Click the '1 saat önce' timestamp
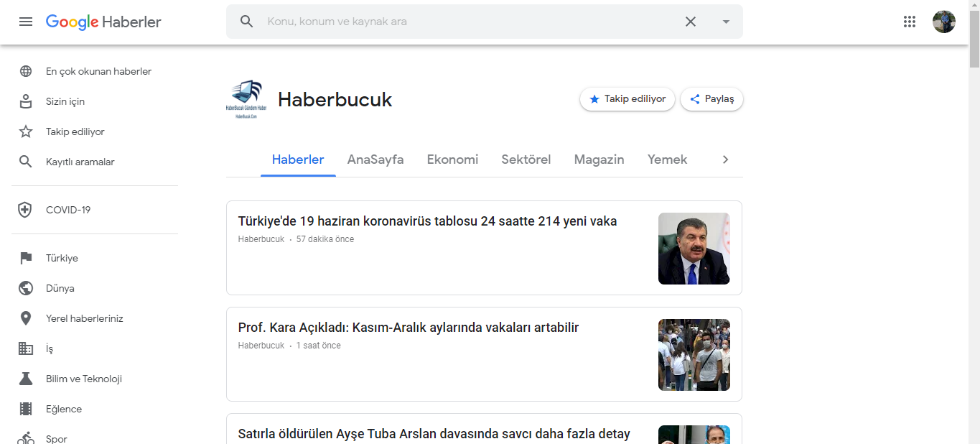 coord(319,346)
